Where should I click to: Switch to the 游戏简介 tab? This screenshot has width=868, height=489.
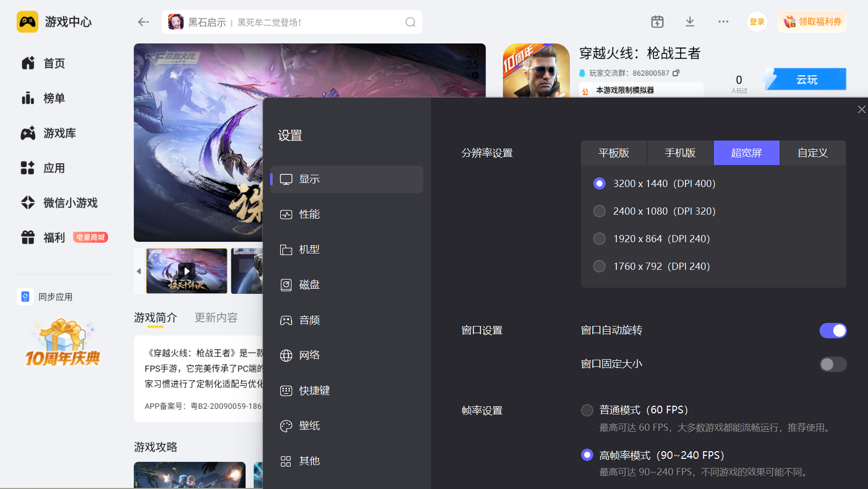pos(155,317)
